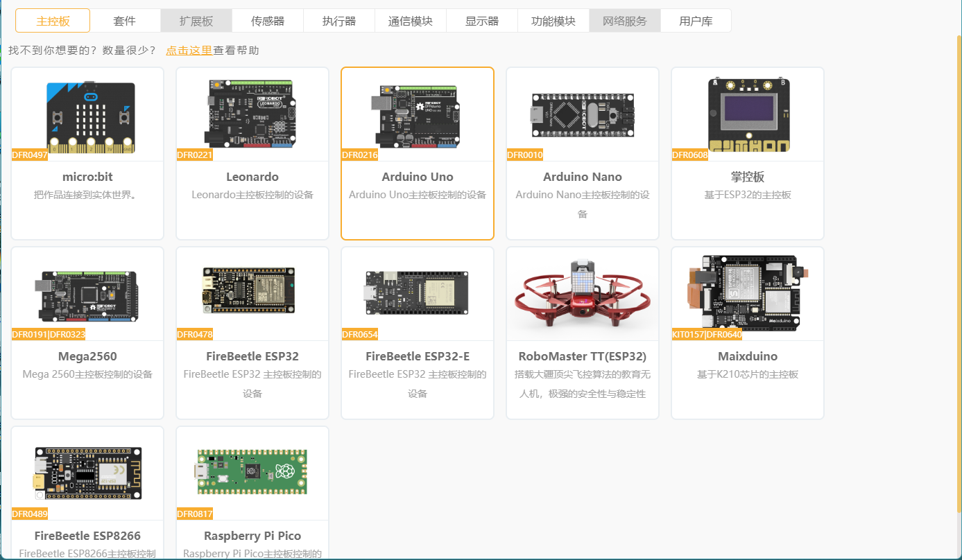
Task: Click the FireBeetle ESP8266 board name
Action: (87, 536)
